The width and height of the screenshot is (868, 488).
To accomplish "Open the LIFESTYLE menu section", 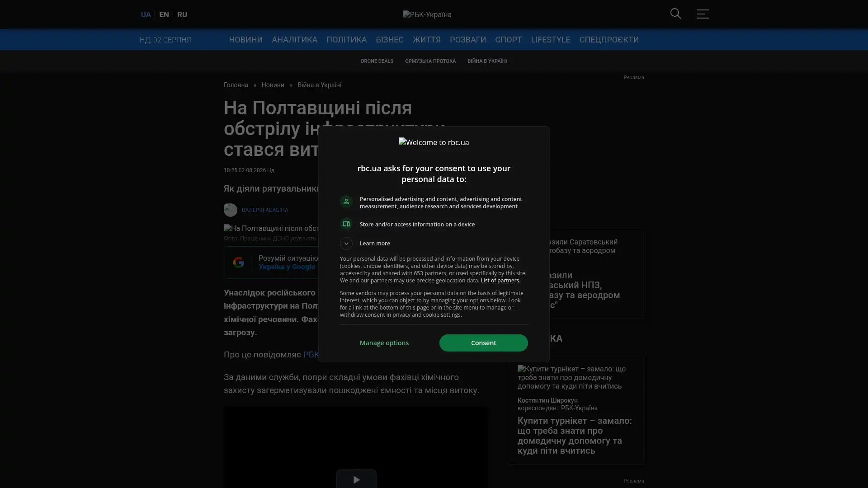I will click(550, 40).
